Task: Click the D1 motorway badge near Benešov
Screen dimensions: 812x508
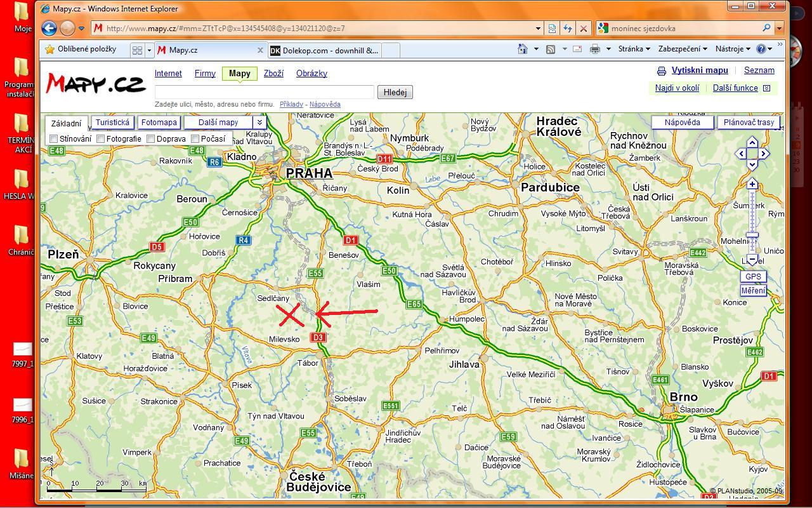Action: tap(350, 240)
